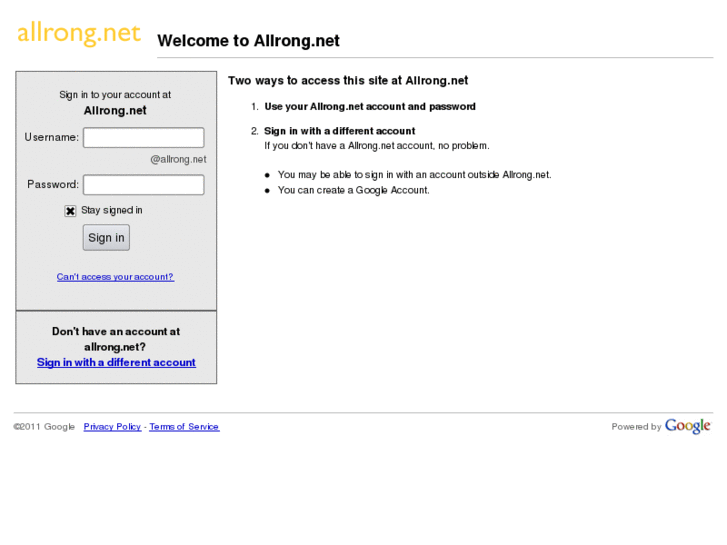The height and width of the screenshot is (545, 727).
Task: Click the 'Powered by' footer text
Action: pos(636,427)
